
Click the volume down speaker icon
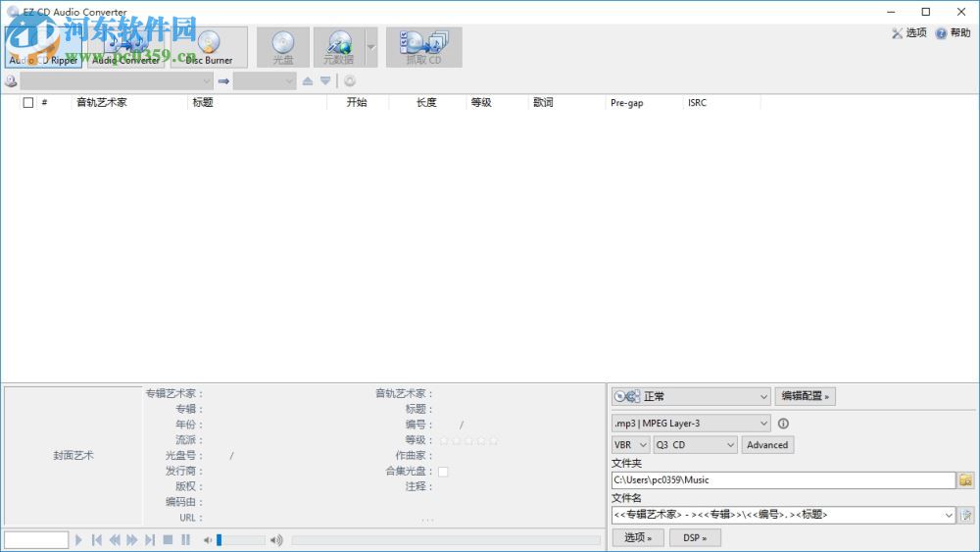208,540
